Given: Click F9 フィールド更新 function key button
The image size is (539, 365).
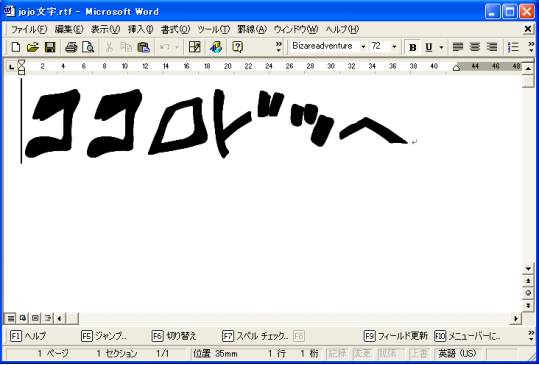Looking at the screenshot, I should click(396, 336).
